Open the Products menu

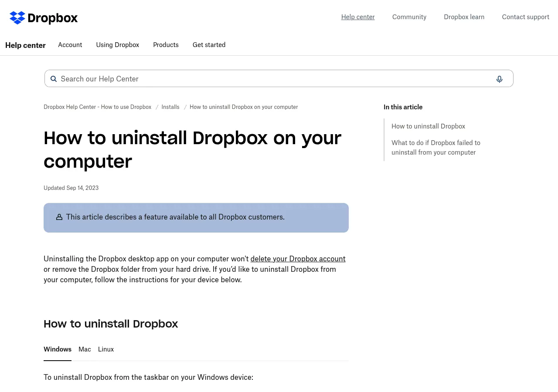pos(166,45)
